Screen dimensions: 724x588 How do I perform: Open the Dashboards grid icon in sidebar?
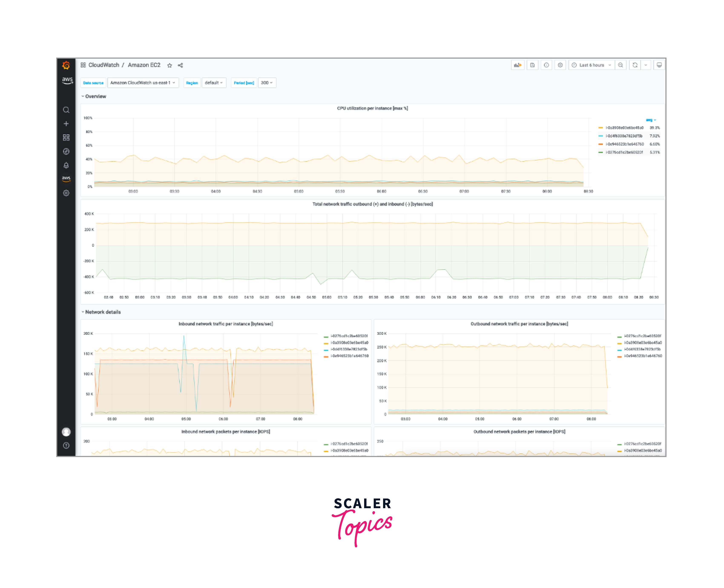[66, 137]
